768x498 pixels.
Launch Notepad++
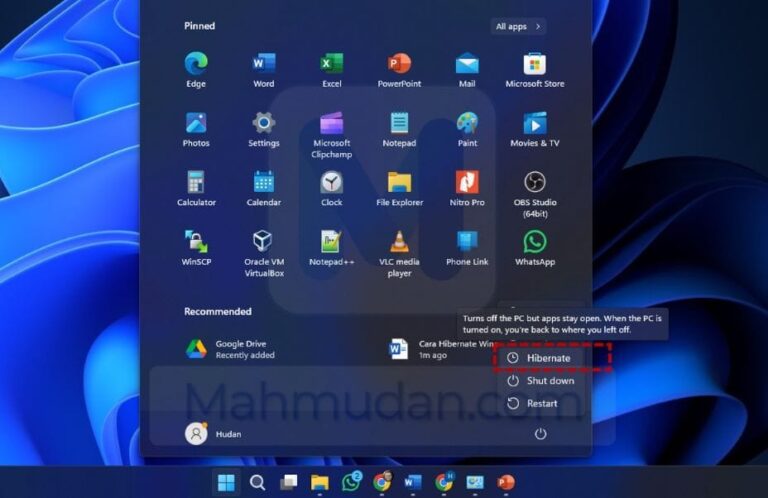pyautogui.click(x=332, y=248)
